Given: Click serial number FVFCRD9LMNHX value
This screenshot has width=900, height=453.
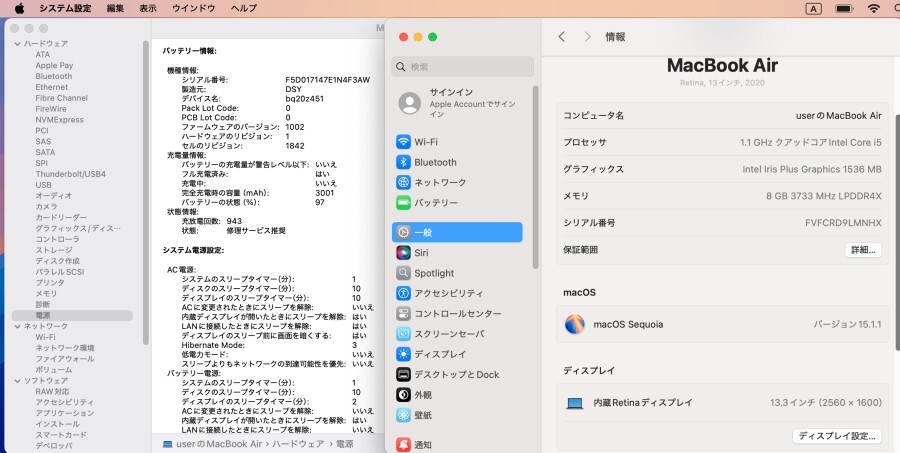Looking at the screenshot, I should (x=843, y=223).
